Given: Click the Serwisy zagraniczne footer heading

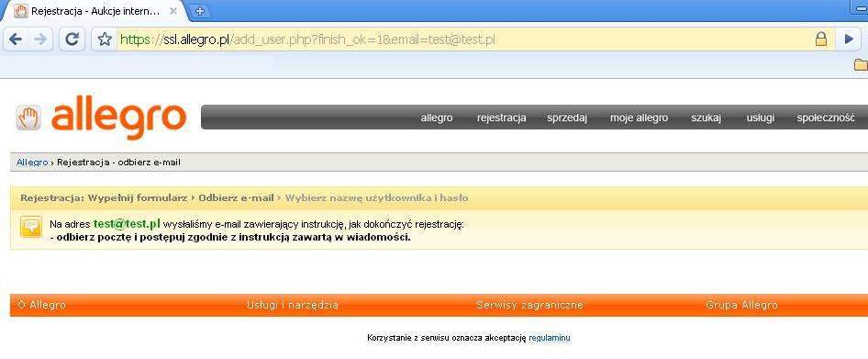Looking at the screenshot, I should point(529,305).
